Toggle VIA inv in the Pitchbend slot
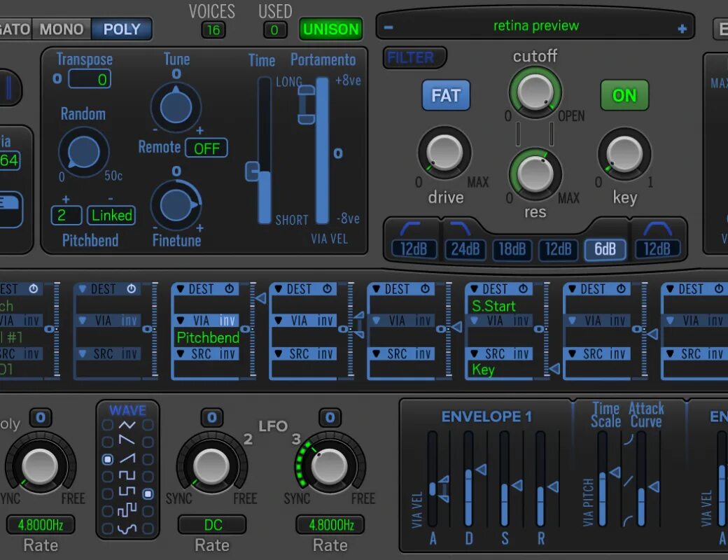The image size is (728, 560). [227, 321]
